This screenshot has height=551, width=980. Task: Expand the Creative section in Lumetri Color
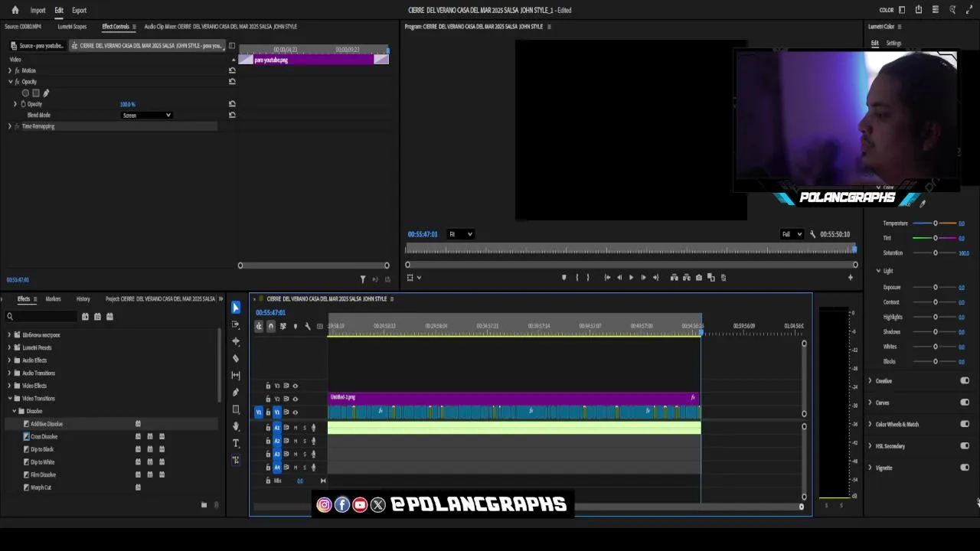point(870,380)
